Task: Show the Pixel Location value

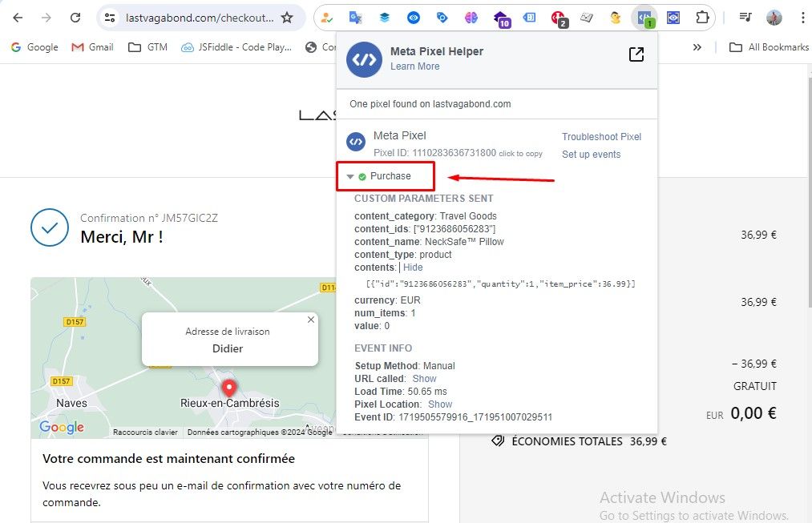Action: click(440, 404)
